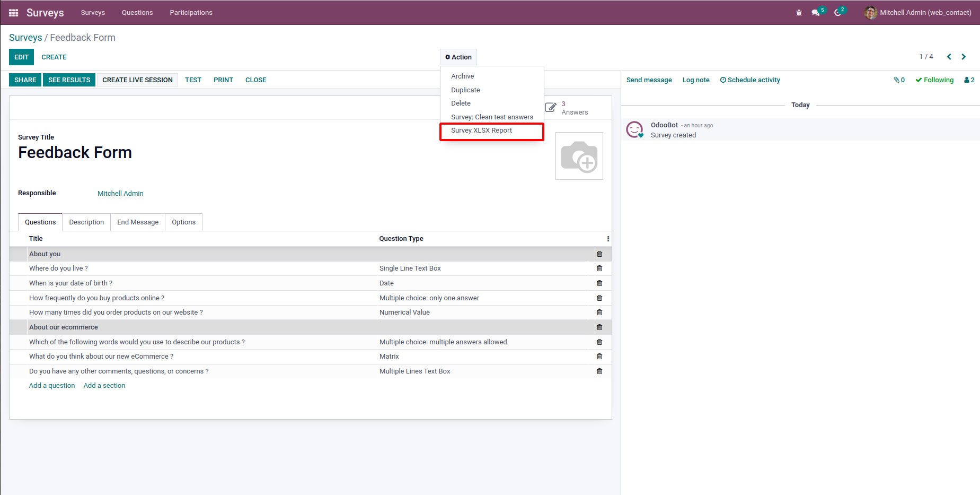Delete the 'About our ecommerce' section row
Viewport: 980px width, 495px height.
[599, 327]
